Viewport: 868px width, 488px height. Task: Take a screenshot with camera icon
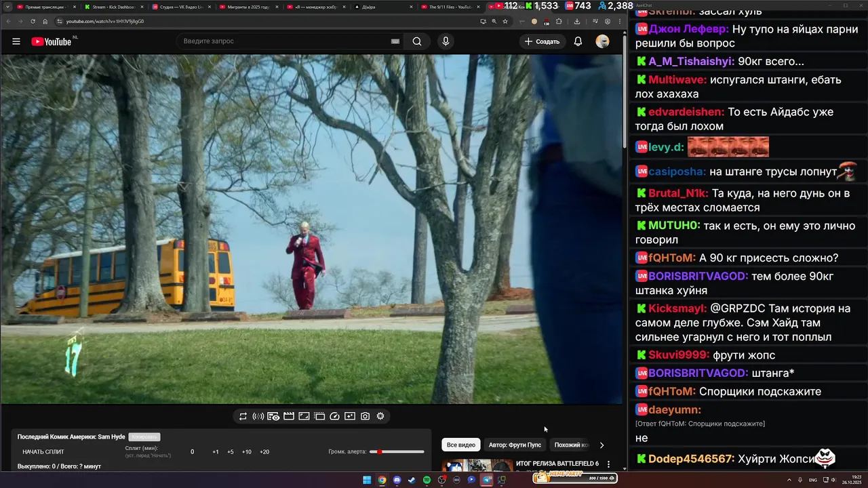click(365, 416)
